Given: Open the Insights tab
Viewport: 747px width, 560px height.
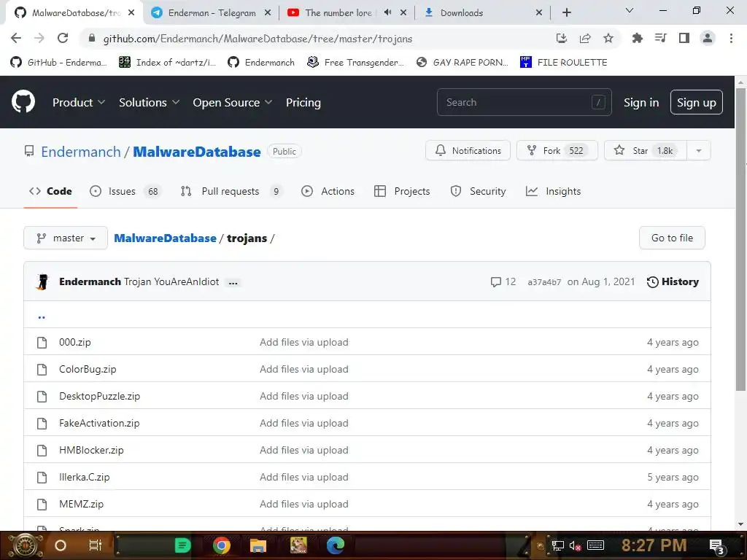Looking at the screenshot, I should (553, 192).
